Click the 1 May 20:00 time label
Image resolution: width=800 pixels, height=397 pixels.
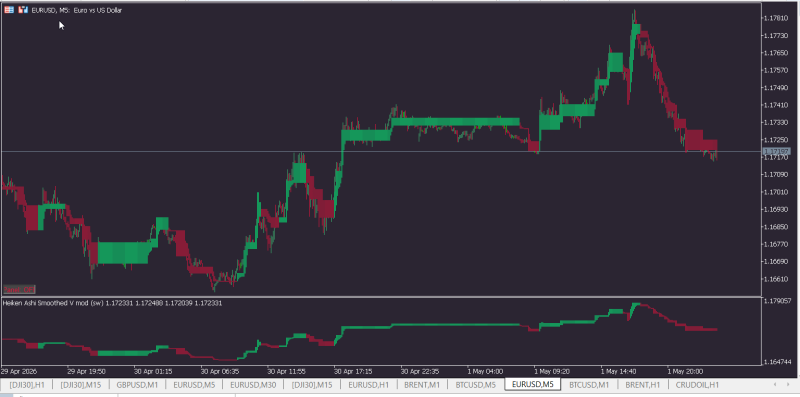tap(685, 371)
